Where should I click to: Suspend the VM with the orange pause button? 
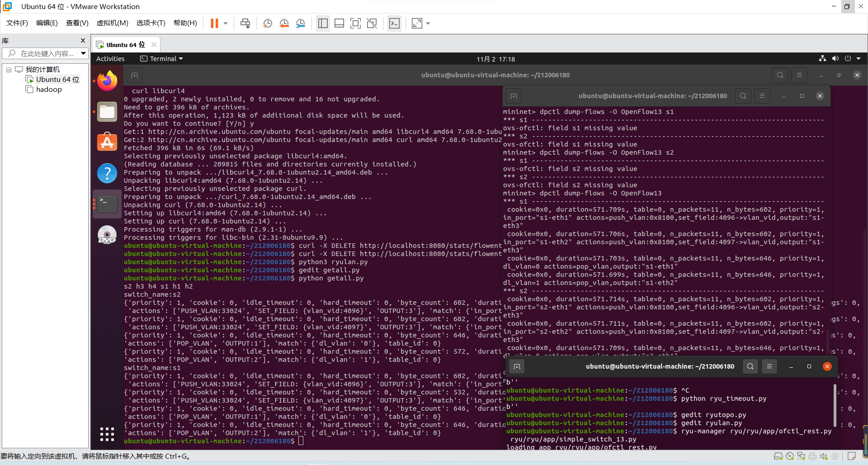[x=214, y=23]
